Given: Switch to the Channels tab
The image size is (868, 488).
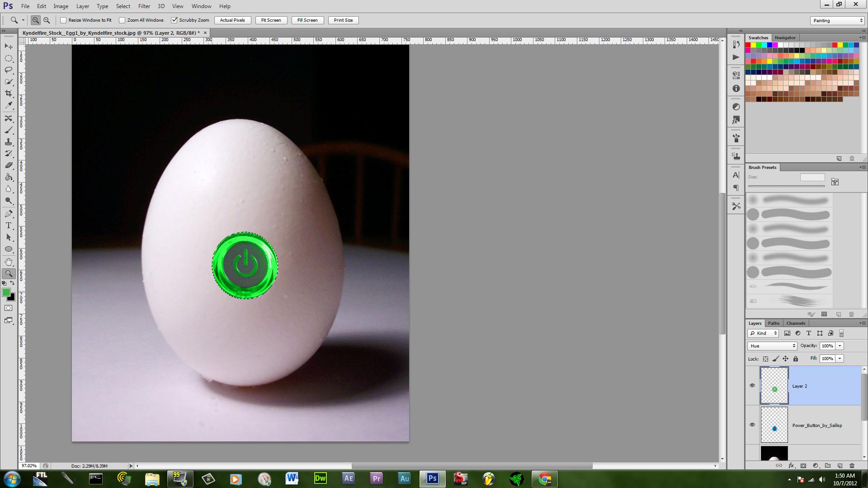Looking at the screenshot, I should (796, 323).
